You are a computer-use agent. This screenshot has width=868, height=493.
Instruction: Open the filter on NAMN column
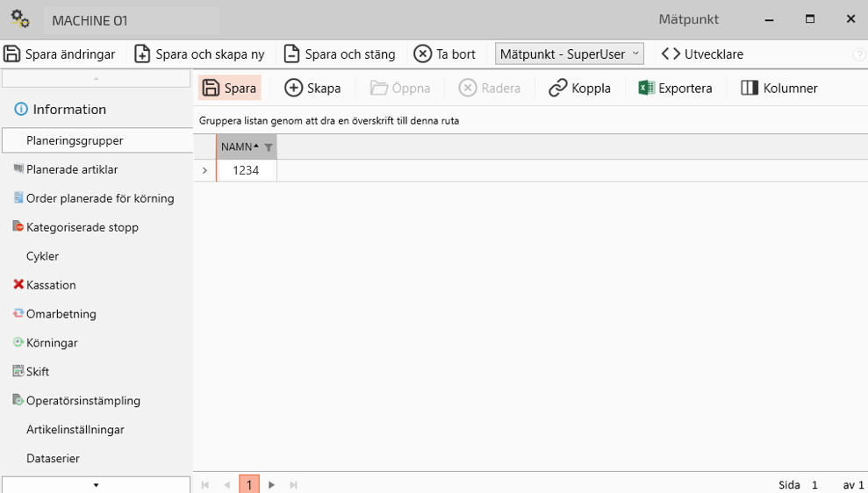269,147
